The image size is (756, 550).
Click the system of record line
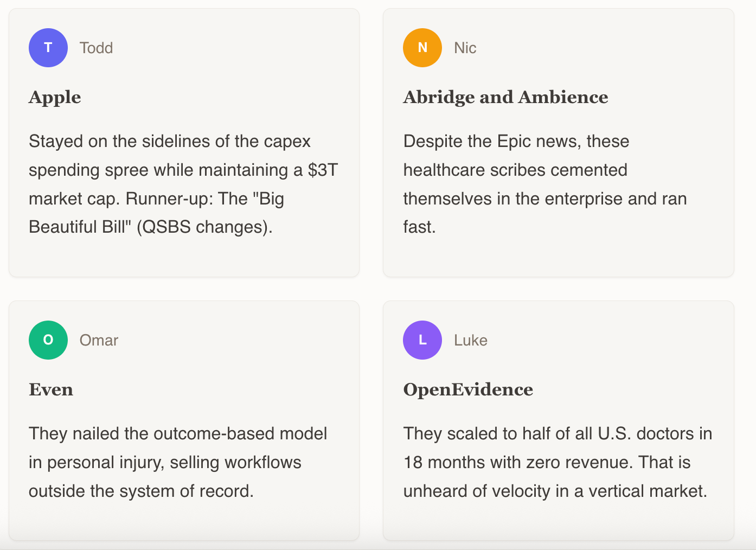[141, 491]
